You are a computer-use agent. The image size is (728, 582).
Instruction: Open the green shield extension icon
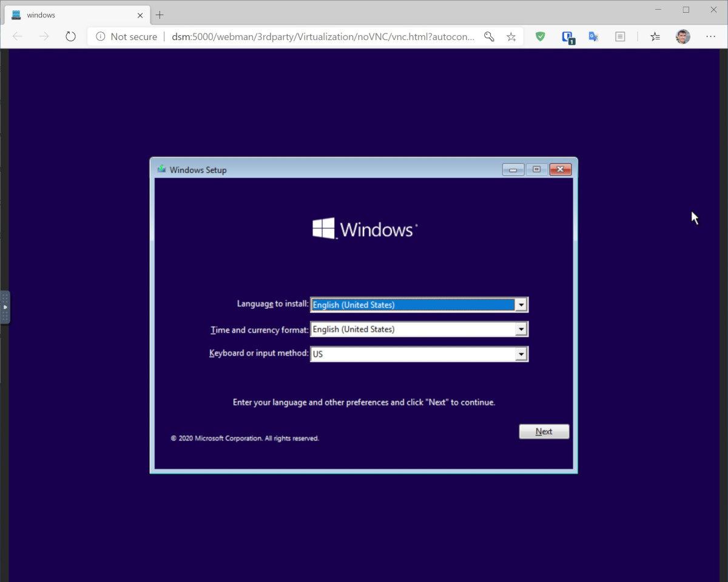pos(540,36)
